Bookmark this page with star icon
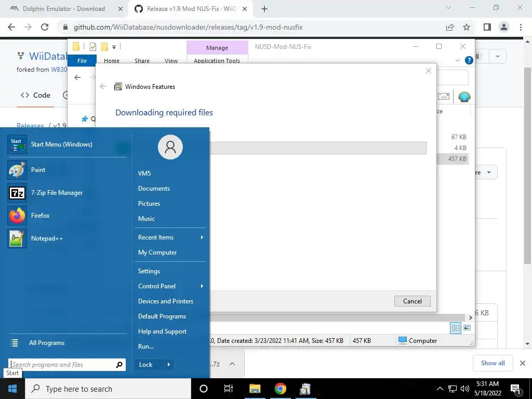532x399 pixels. [467, 27]
